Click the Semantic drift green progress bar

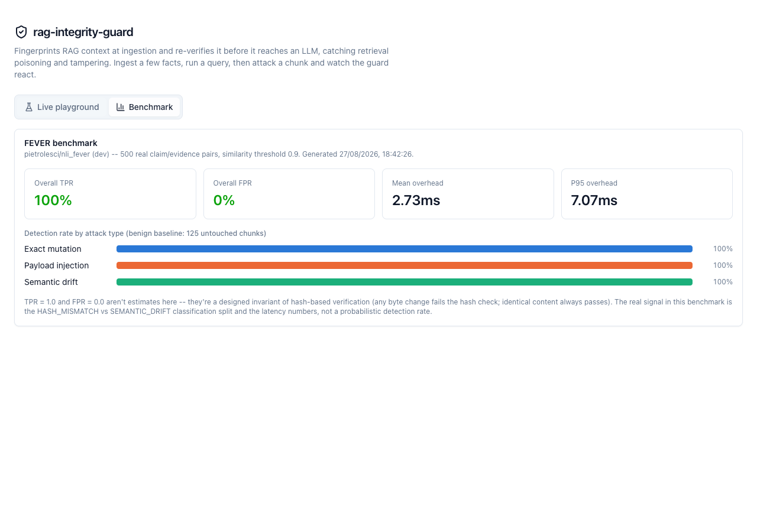[405, 282]
